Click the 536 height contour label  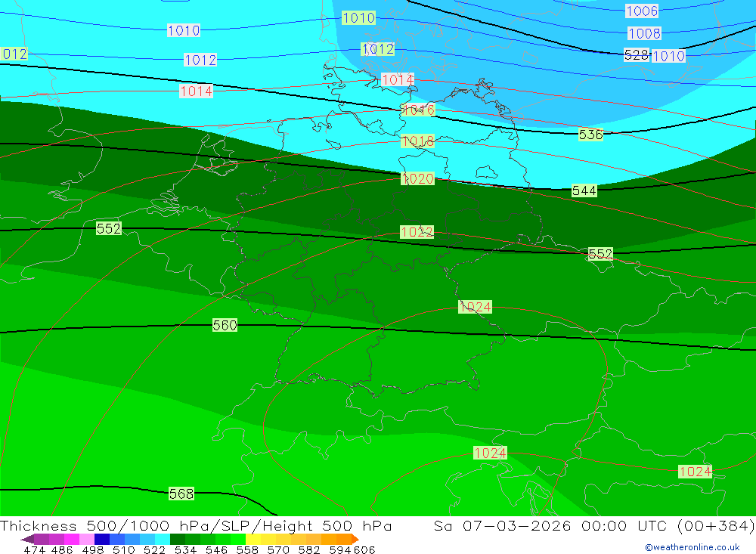pos(590,135)
